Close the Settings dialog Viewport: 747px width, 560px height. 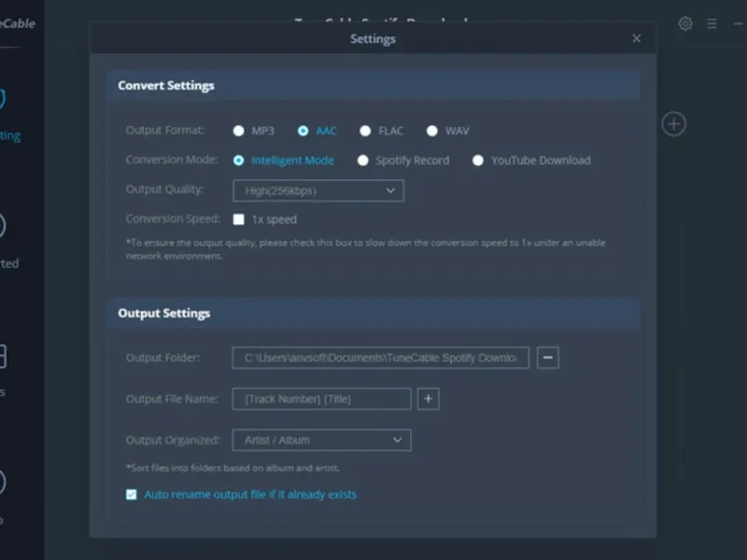636,38
